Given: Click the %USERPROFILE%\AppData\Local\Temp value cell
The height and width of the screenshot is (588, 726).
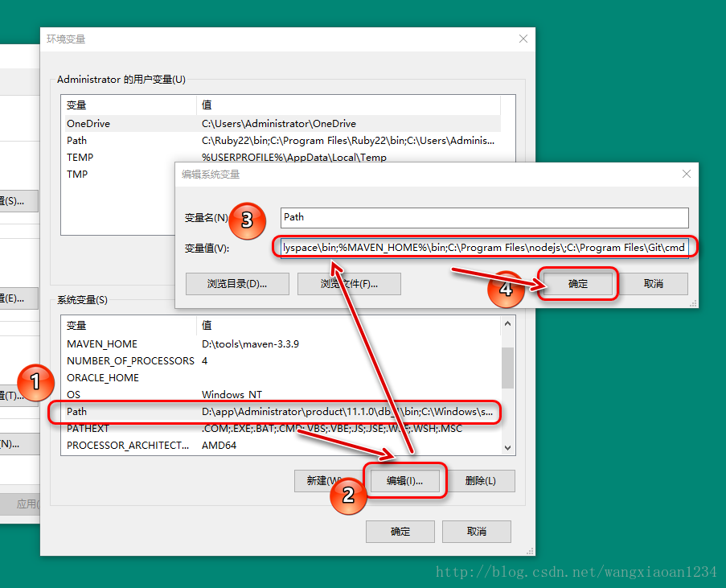Looking at the screenshot, I should 294,157.
